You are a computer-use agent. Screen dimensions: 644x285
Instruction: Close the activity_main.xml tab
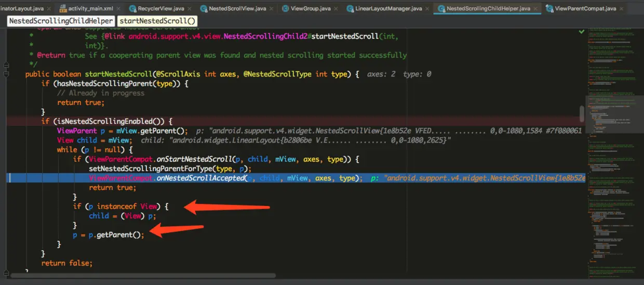tap(119, 9)
